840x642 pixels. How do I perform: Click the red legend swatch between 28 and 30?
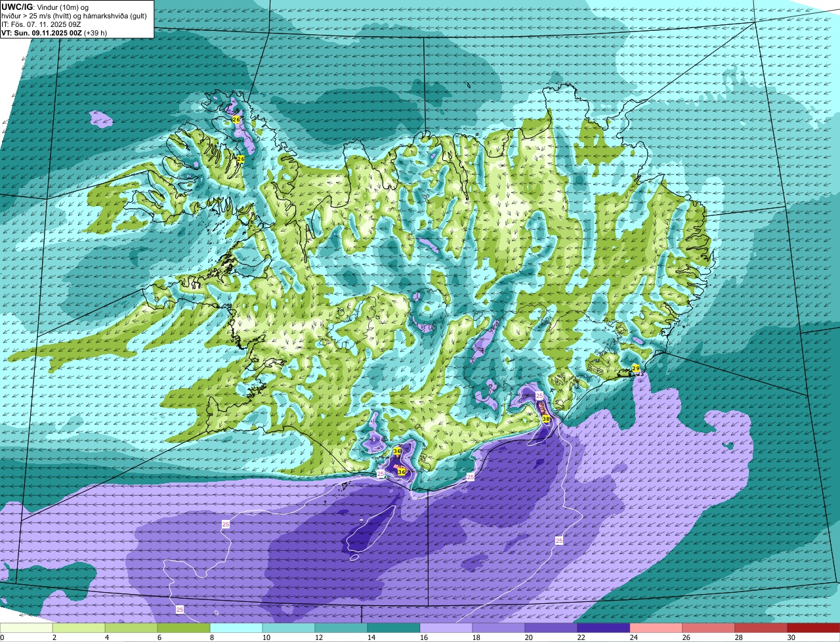[761, 628]
